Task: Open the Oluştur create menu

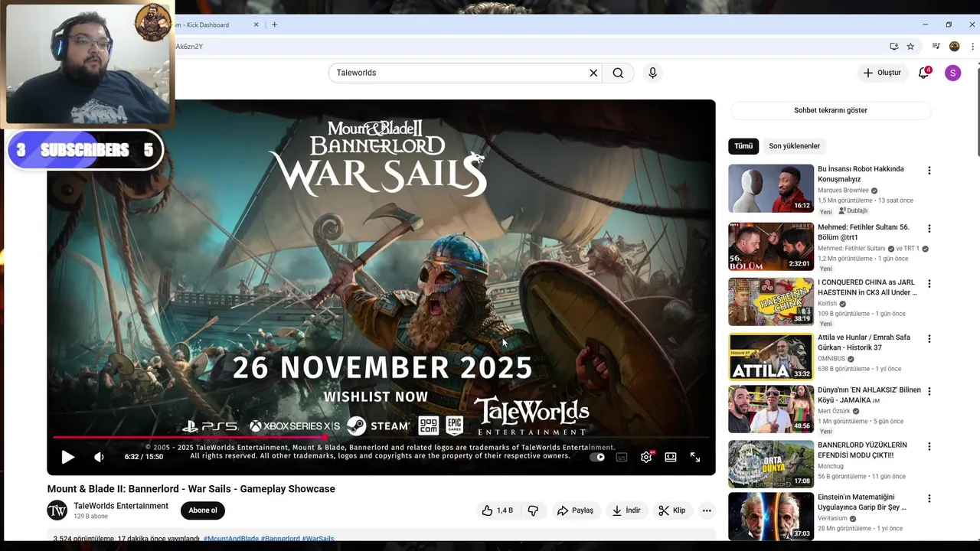Action: click(882, 73)
